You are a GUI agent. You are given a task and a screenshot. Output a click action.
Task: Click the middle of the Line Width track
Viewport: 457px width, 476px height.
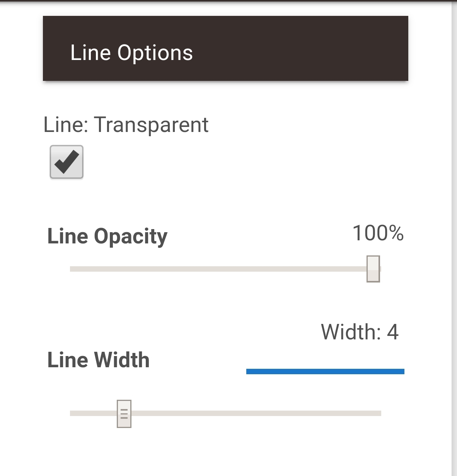(225, 413)
